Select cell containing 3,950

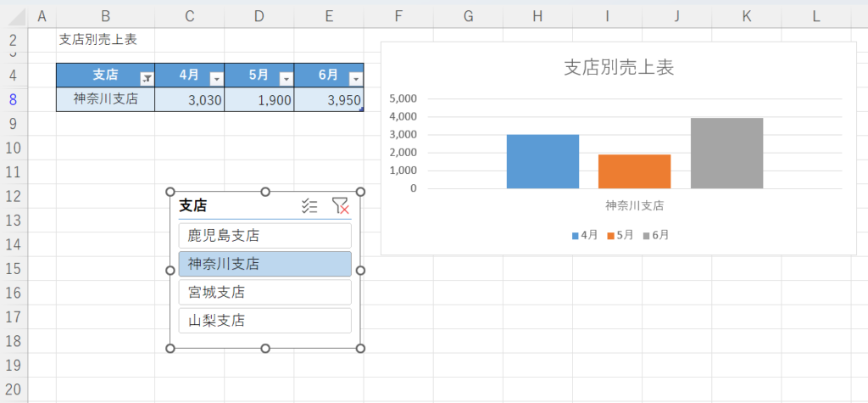(329, 100)
